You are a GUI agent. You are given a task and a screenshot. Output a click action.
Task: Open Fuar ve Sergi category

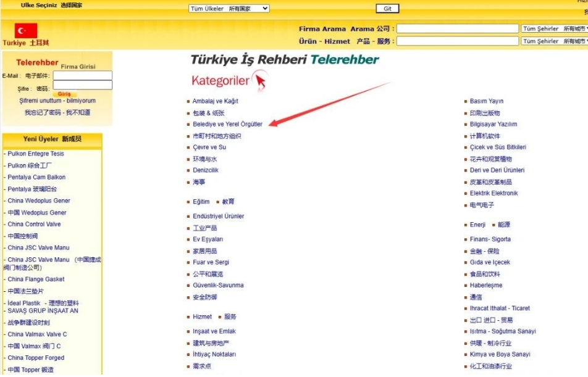(x=211, y=262)
